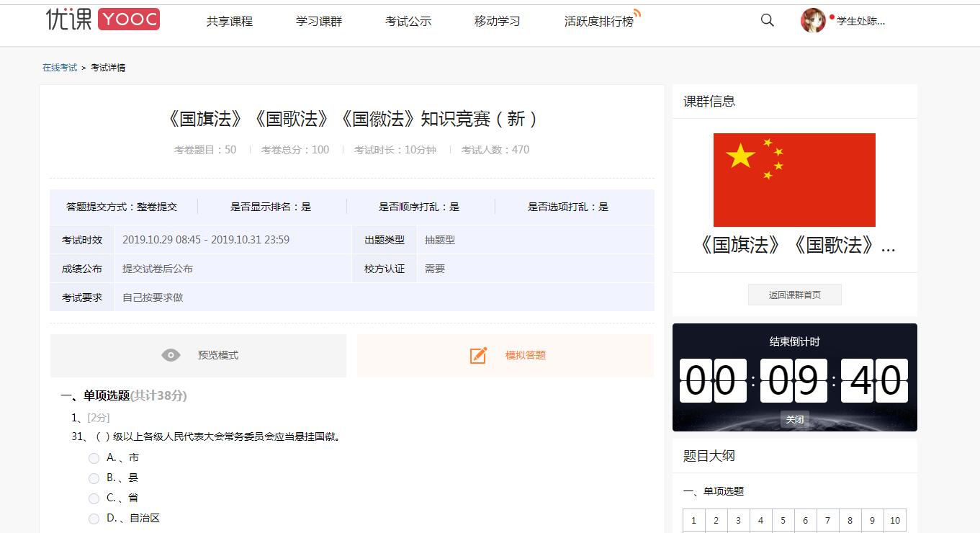The height and width of the screenshot is (533, 980).
Task: Click the pencil edit icon for mock answering
Action: coord(478,355)
